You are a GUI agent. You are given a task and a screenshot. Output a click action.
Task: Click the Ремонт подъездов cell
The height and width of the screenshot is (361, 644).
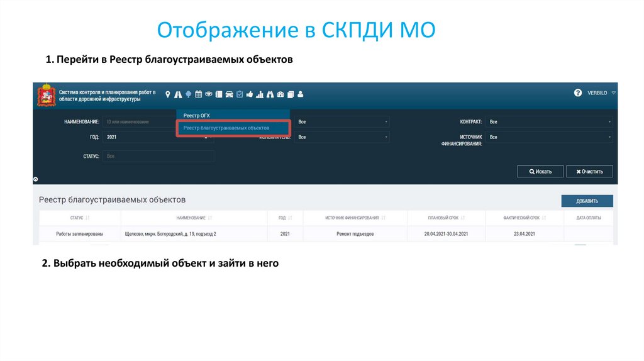355,234
